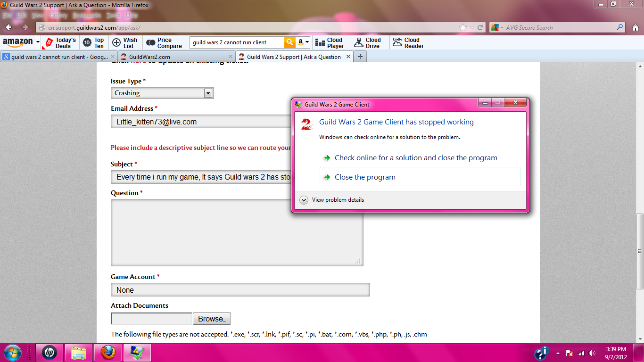Open Today's Deals in Amazon toolbar
This screenshot has width=644, height=362.
60,43
